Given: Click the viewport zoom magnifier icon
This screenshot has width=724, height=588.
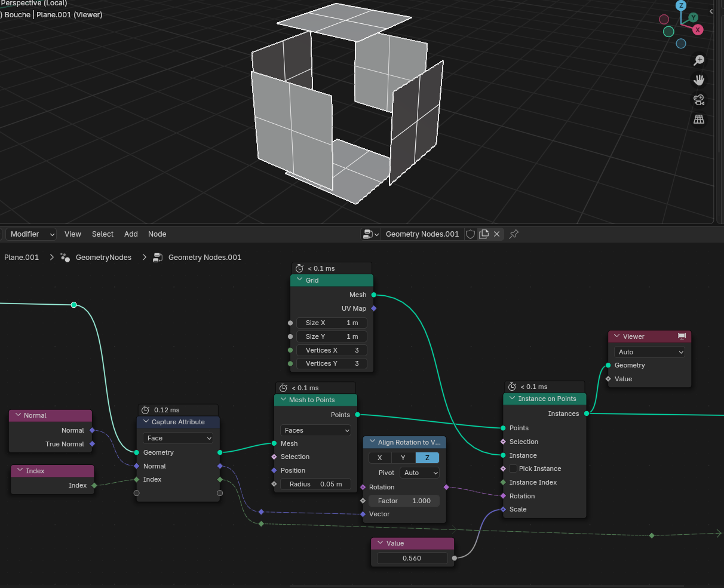Looking at the screenshot, I should click(699, 60).
